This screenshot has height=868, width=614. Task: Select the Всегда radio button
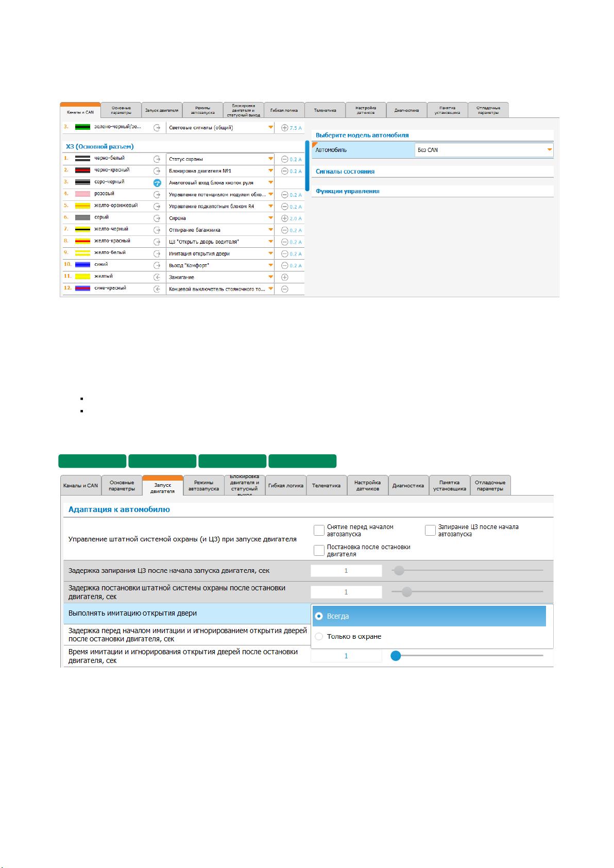click(319, 616)
